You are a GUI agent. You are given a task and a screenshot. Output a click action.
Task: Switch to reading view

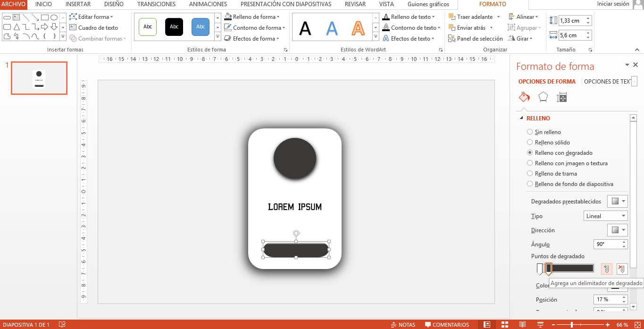522,325
